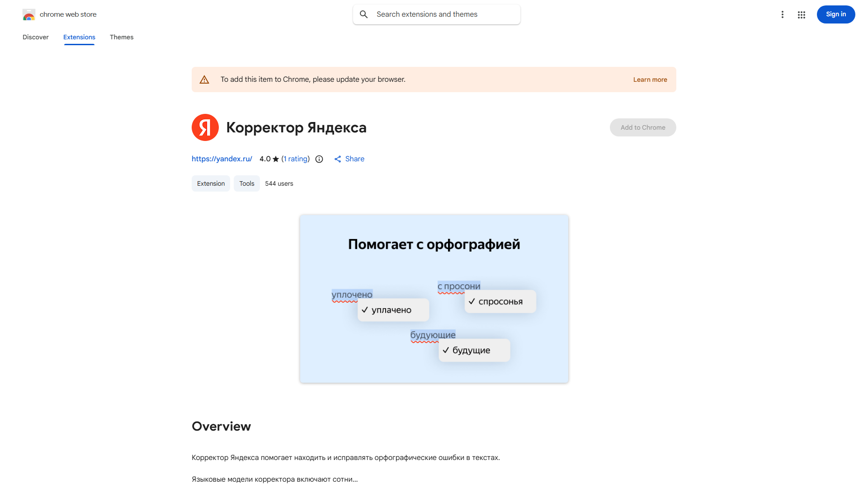Open the Extensions section
868x488 pixels.
pos(79,37)
